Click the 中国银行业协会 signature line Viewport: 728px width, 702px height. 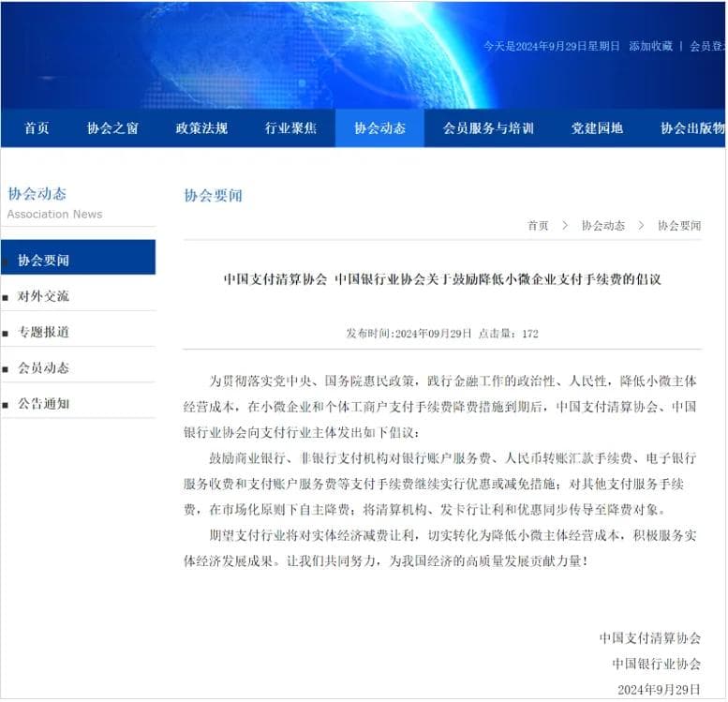coord(656,664)
